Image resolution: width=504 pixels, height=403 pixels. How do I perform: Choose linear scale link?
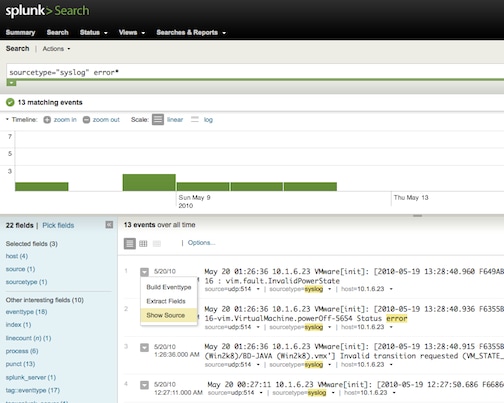[175, 120]
